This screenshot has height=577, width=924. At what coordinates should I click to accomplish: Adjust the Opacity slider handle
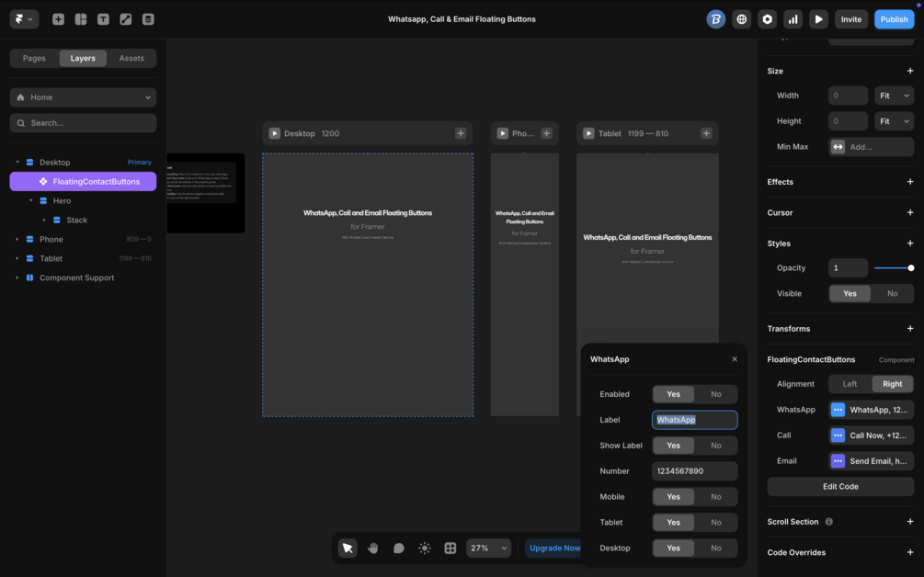click(910, 268)
